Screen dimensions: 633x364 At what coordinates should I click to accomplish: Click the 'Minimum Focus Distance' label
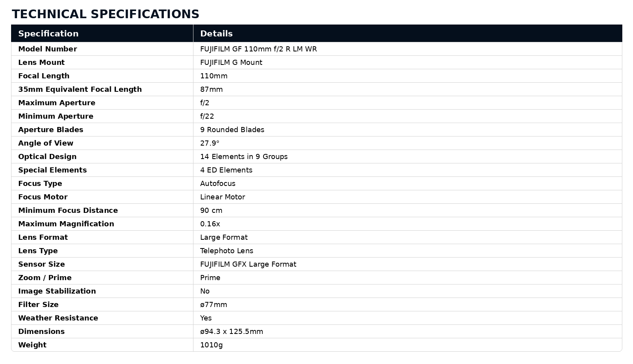68,210
